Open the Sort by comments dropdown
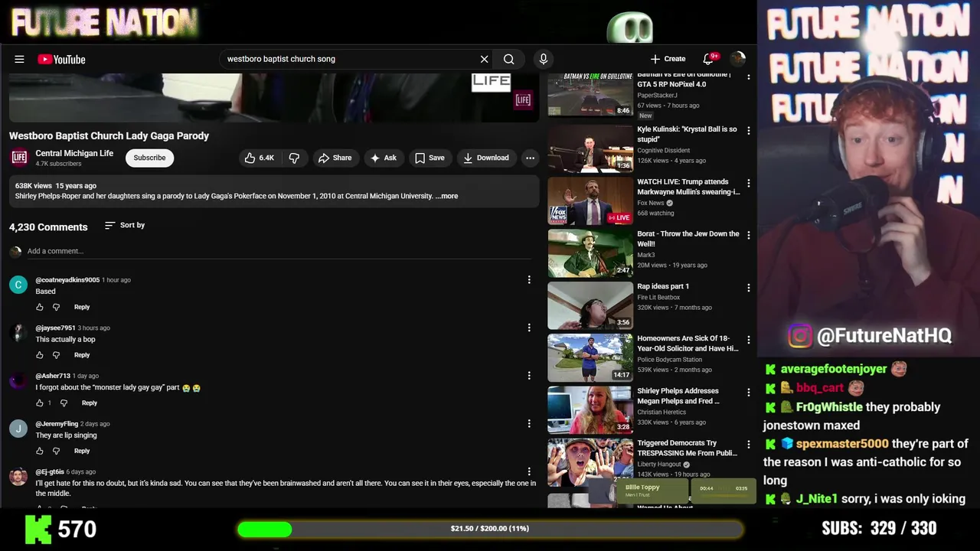 coord(124,225)
